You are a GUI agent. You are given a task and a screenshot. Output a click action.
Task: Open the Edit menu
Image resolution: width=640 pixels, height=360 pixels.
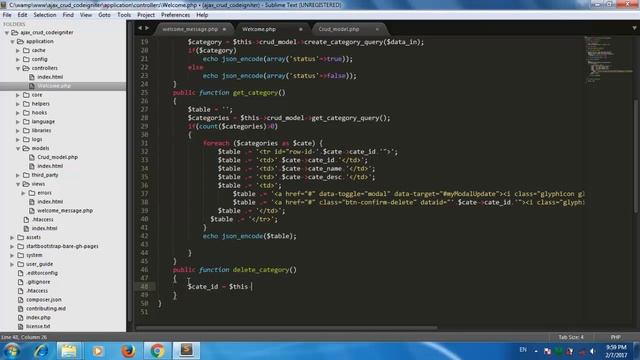click(22, 15)
